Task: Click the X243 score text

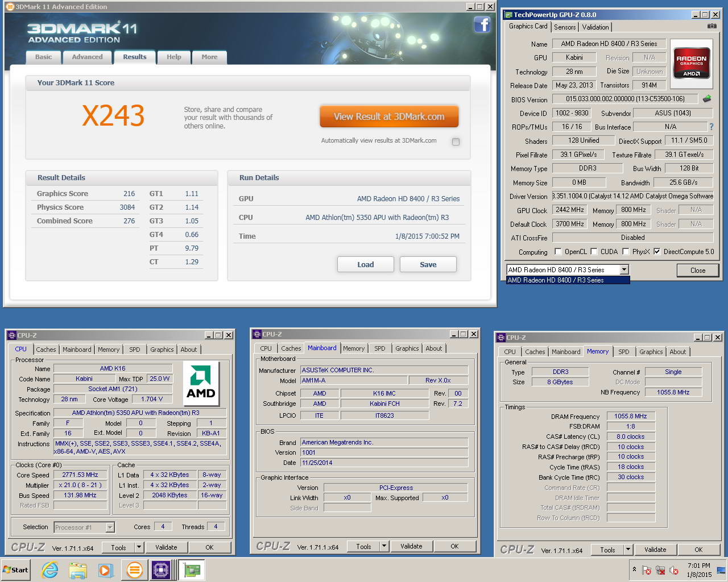Action: coord(113,115)
